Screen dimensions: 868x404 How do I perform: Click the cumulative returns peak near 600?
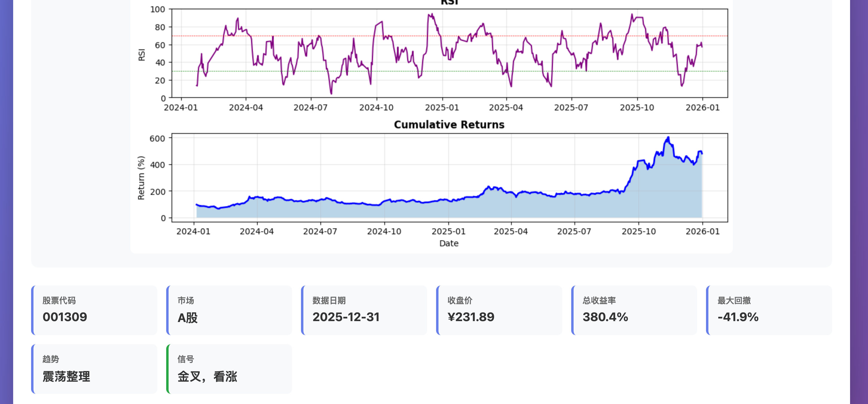pos(668,138)
